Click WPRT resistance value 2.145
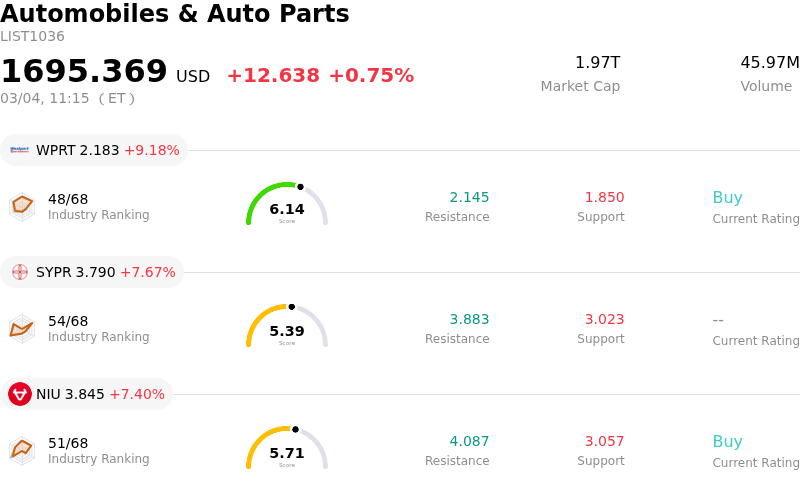 469,198
